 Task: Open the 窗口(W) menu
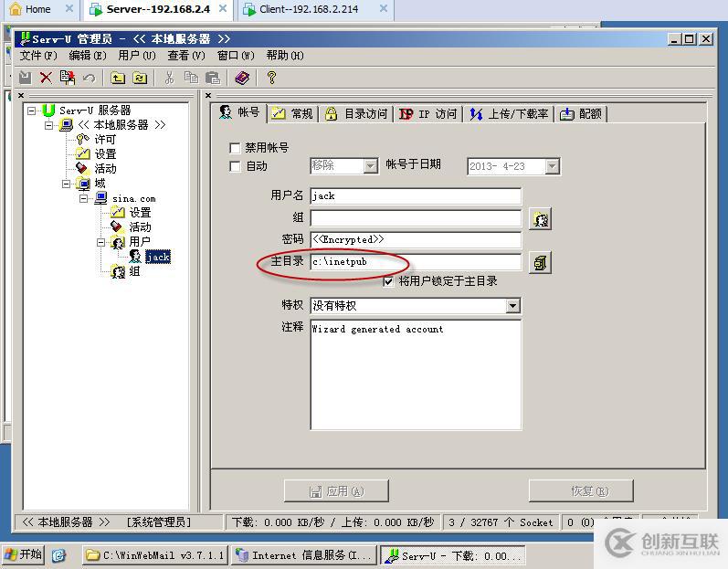[x=236, y=56]
